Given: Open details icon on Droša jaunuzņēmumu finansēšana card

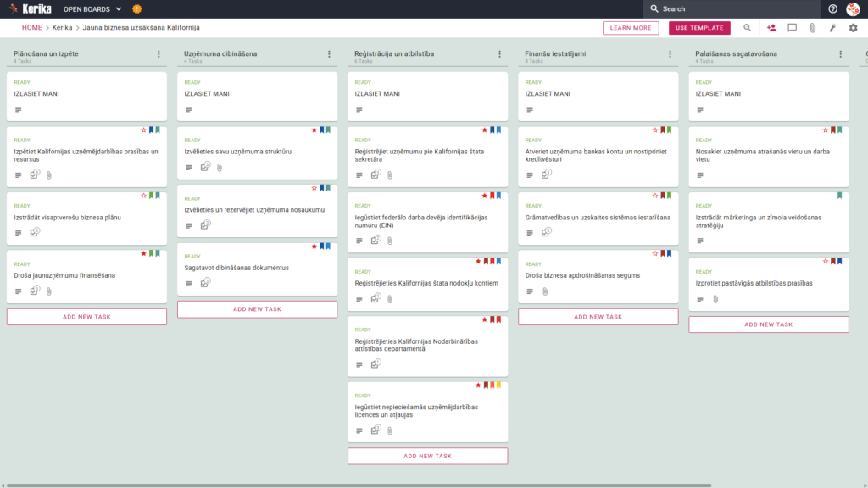Looking at the screenshot, I should pyautogui.click(x=19, y=291).
